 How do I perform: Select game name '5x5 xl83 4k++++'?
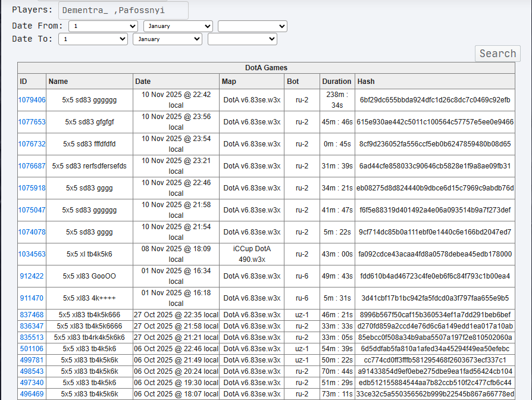coord(90,298)
